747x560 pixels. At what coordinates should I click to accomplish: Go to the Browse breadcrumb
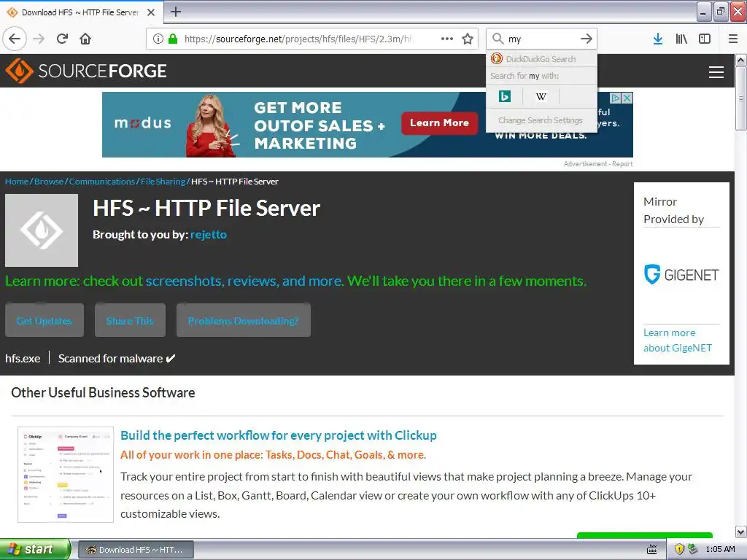(49, 182)
